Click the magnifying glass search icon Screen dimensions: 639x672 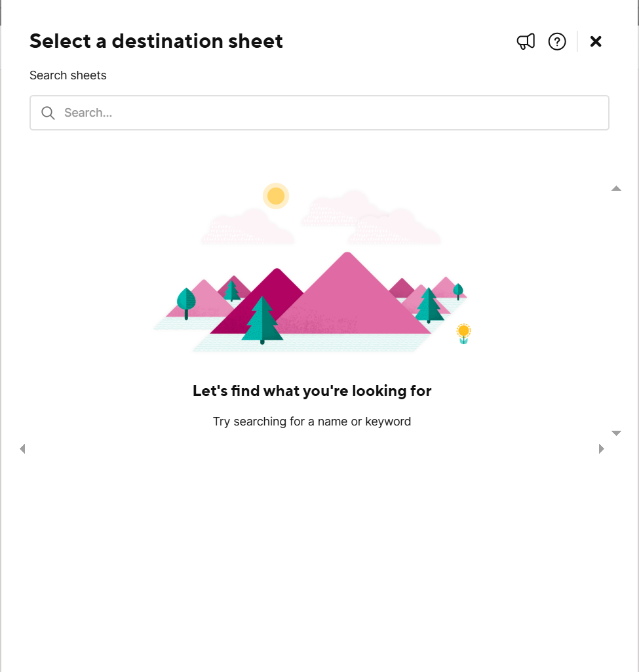click(48, 113)
